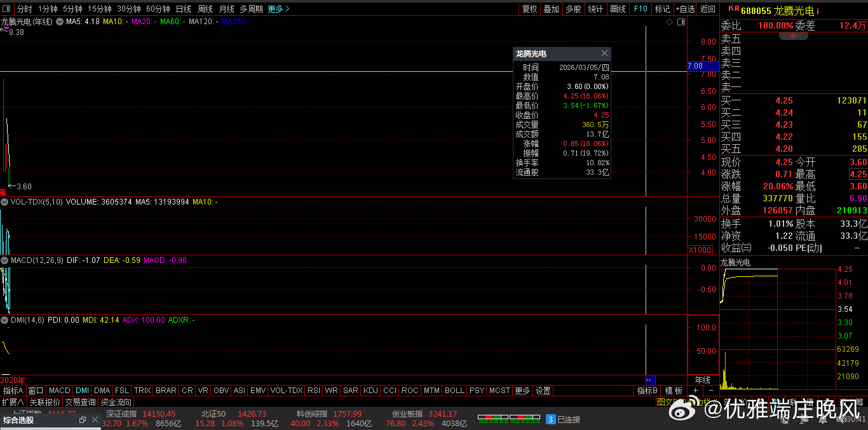Image resolution: width=868 pixels, height=430 pixels.
Task: Open the 资金流向 tab
Action: click(x=116, y=402)
